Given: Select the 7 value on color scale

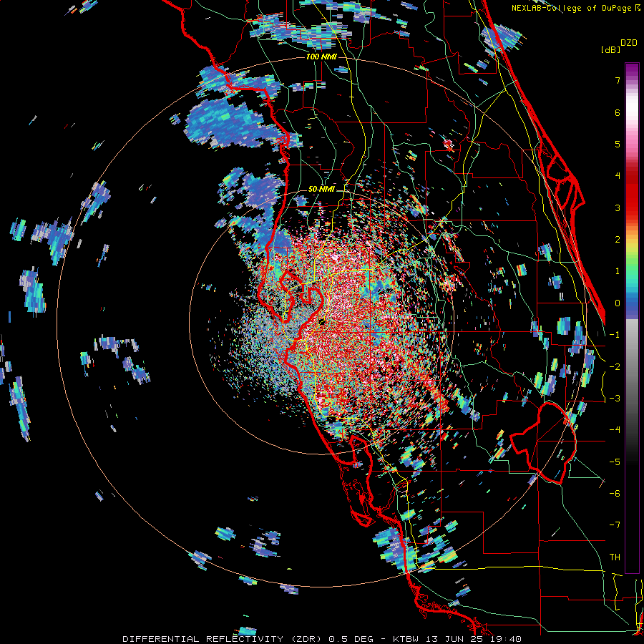Looking at the screenshot, I should pyautogui.click(x=618, y=80).
